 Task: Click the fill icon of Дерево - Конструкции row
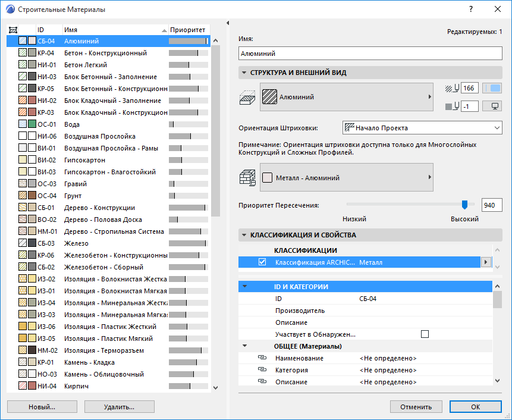point(23,208)
